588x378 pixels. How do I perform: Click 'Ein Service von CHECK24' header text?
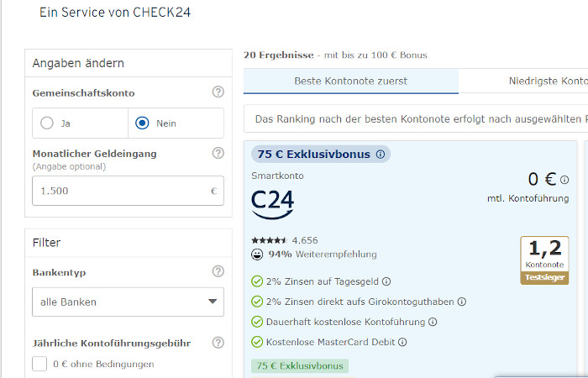[x=115, y=13]
